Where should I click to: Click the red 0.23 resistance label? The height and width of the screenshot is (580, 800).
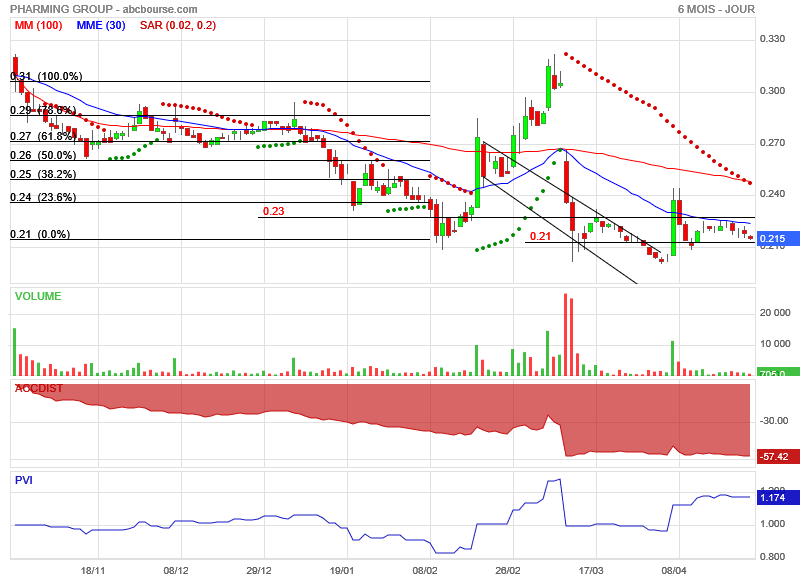pyautogui.click(x=273, y=211)
